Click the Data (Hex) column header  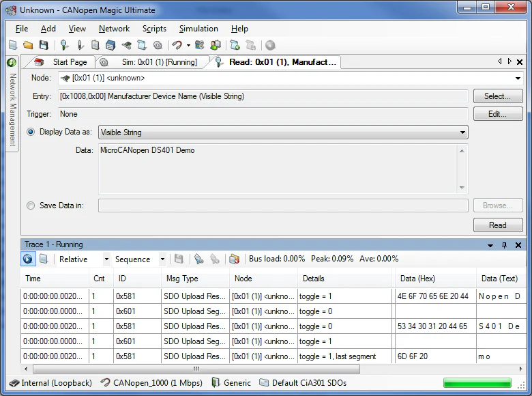[436, 279]
